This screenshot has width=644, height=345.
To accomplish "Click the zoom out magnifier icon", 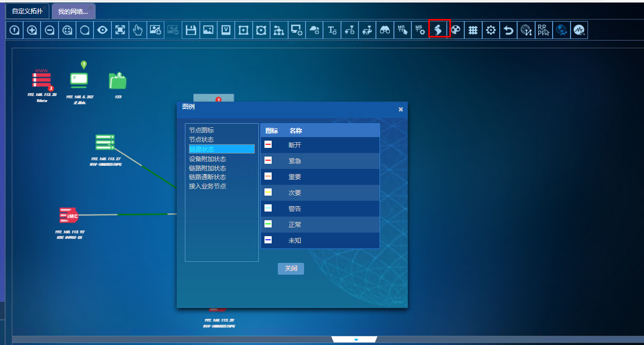I will tap(50, 30).
